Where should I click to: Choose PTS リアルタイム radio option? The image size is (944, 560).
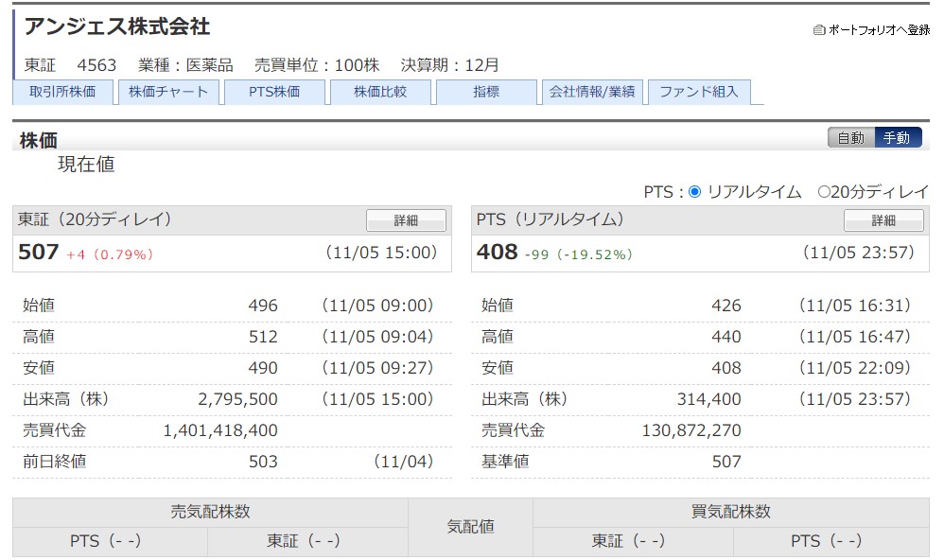694,192
